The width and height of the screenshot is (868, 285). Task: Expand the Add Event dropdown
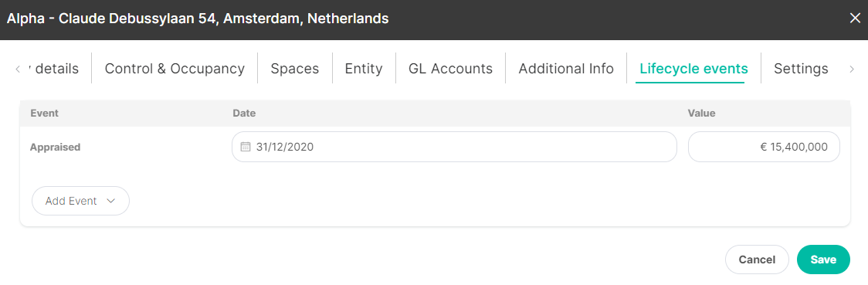click(81, 201)
